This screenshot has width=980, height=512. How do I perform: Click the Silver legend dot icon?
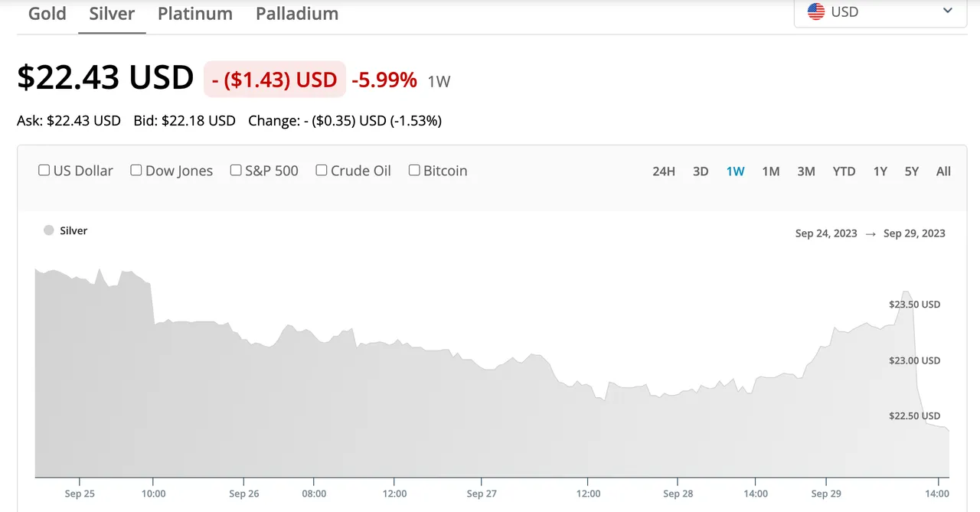coord(49,230)
